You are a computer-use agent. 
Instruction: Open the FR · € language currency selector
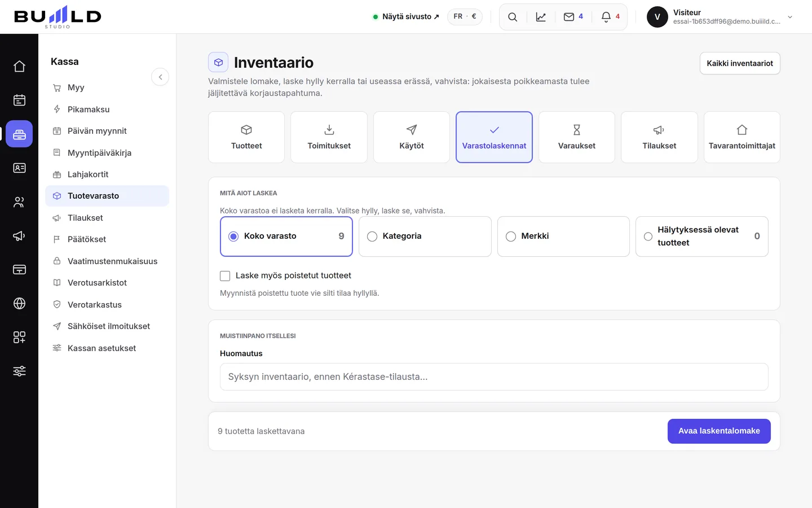click(x=465, y=16)
